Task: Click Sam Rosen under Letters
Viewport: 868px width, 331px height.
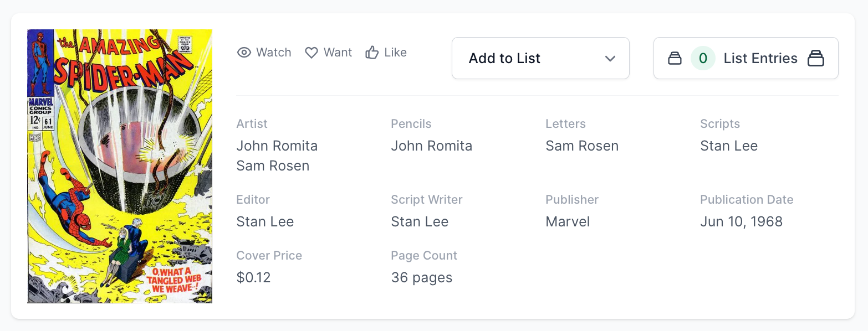Action: 582,146
